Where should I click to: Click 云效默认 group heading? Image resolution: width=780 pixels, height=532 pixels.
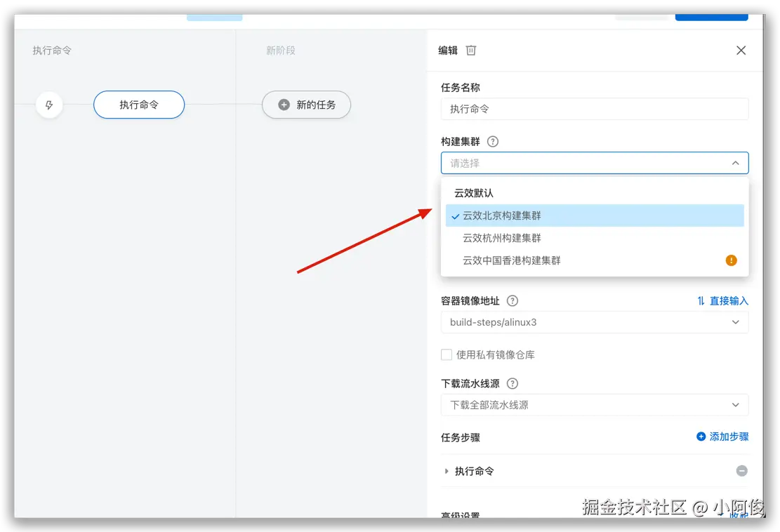point(474,193)
